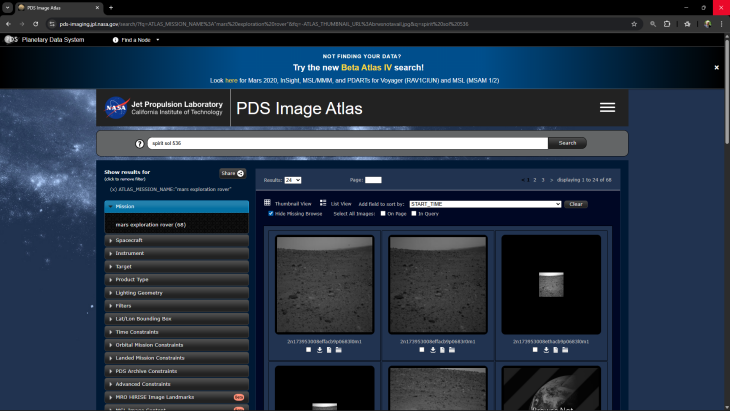Image resolution: width=730 pixels, height=411 pixels.
Task: Open label document icon of first result
Action: click(329, 350)
